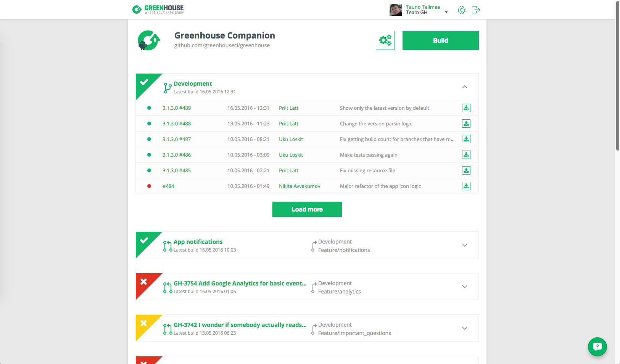The width and height of the screenshot is (620, 364).
Task: Open GH-3742 I wonder if somebody title
Action: pos(240,325)
